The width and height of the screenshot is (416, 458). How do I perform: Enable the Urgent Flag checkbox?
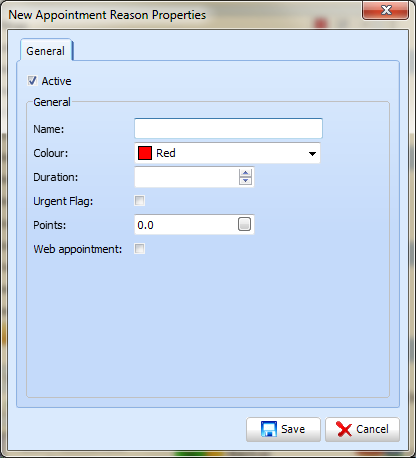(x=139, y=201)
